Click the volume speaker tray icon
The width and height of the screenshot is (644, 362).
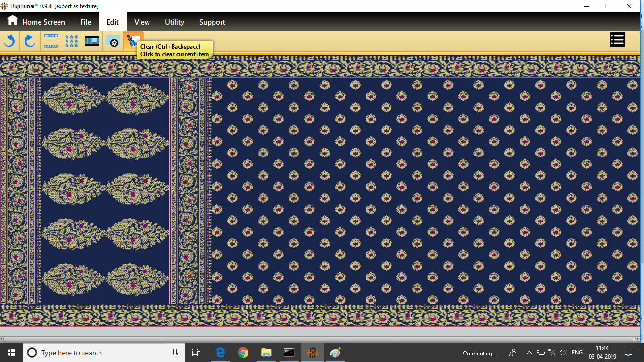click(x=563, y=353)
